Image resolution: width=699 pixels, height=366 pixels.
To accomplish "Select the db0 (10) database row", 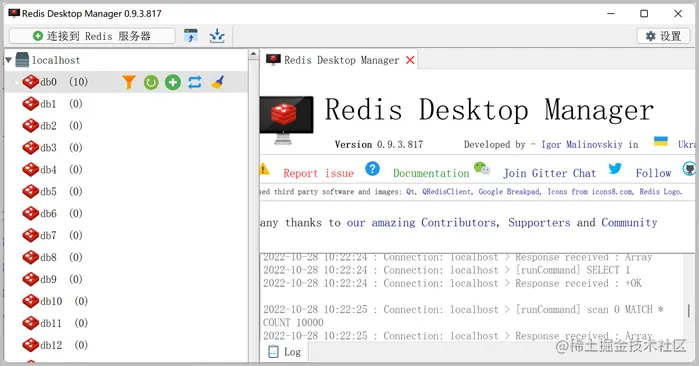I will (126, 82).
